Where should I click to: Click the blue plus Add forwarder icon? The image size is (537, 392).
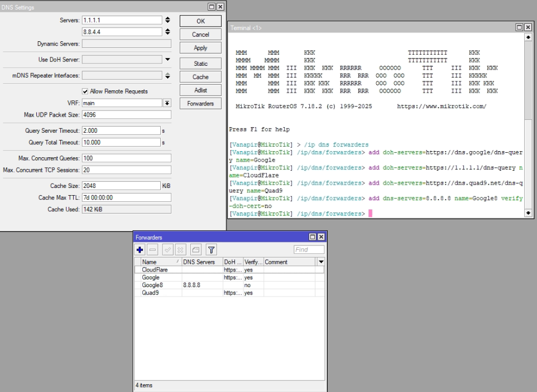point(140,250)
